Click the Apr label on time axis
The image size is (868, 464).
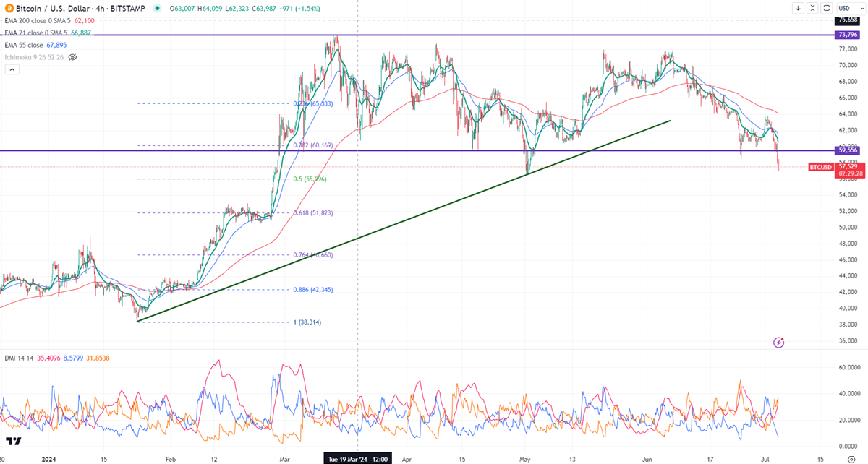(407, 459)
